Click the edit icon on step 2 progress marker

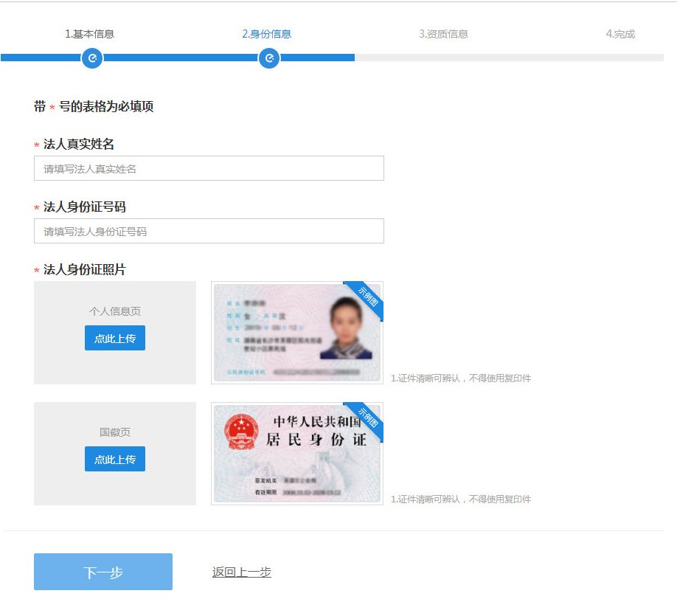(x=269, y=58)
